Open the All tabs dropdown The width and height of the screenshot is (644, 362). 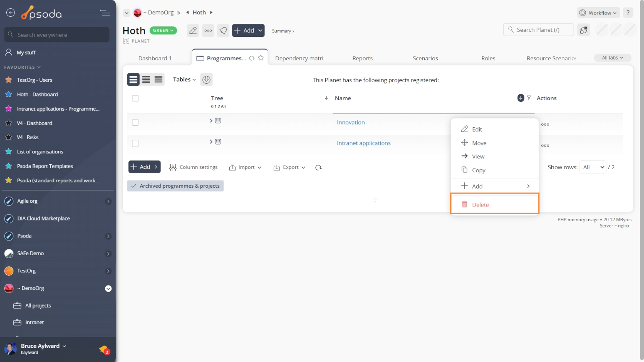pyautogui.click(x=613, y=58)
